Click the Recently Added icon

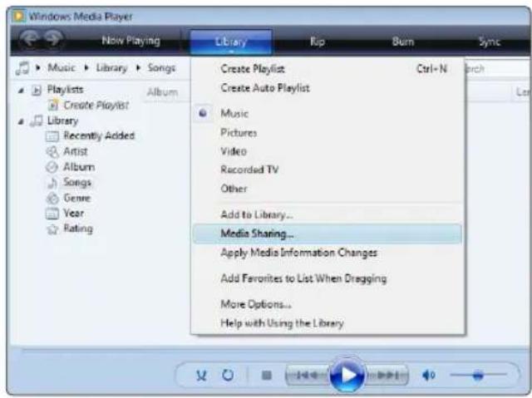click(x=52, y=136)
